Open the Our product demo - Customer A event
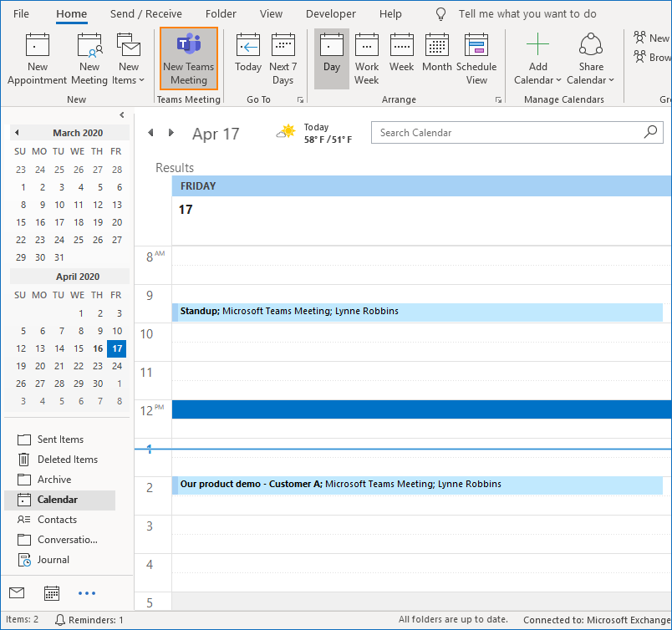 (x=417, y=485)
